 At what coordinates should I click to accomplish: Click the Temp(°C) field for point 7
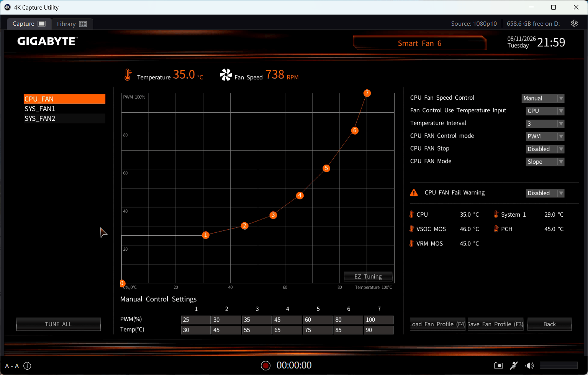pos(379,330)
